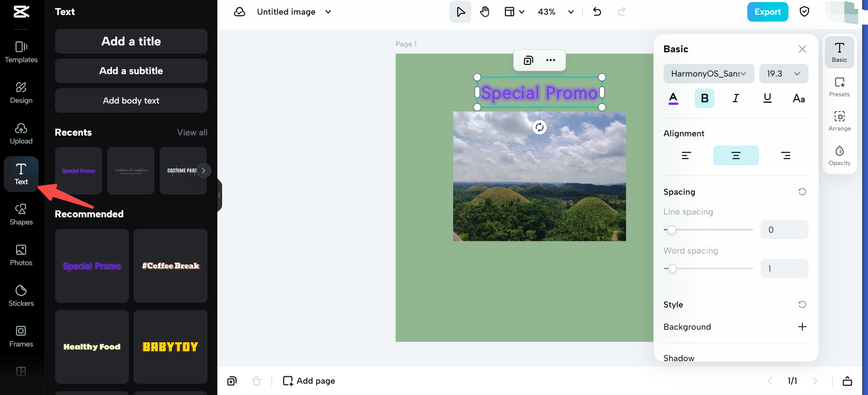This screenshot has height=395, width=868.
Task: Click the Stickers tool icon
Action: [x=21, y=290]
